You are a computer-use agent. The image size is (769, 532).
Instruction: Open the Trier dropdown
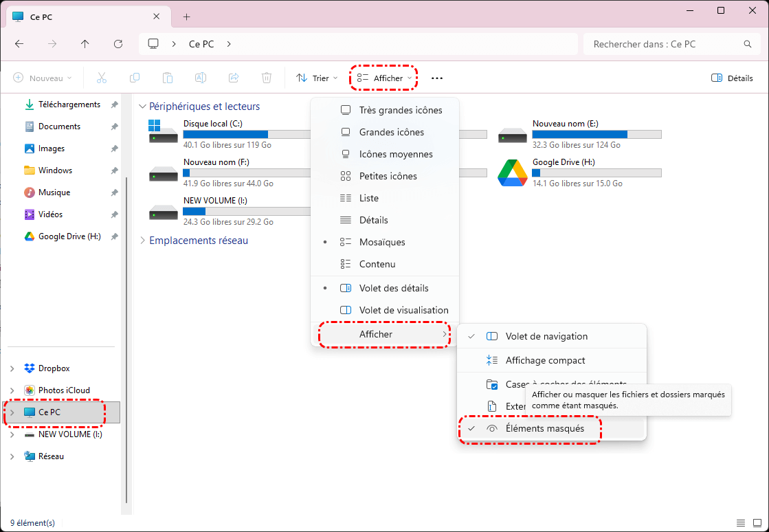tap(317, 78)
